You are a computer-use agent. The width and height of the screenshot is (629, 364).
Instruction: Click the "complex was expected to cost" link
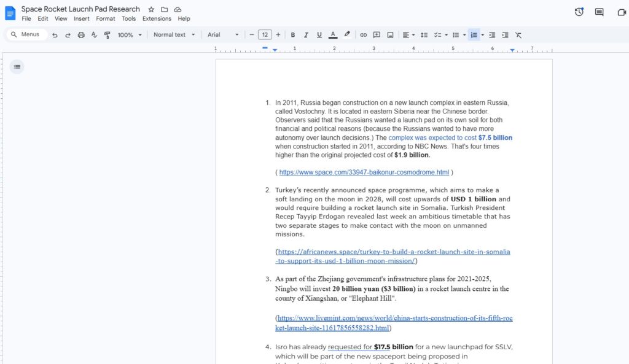432,137
